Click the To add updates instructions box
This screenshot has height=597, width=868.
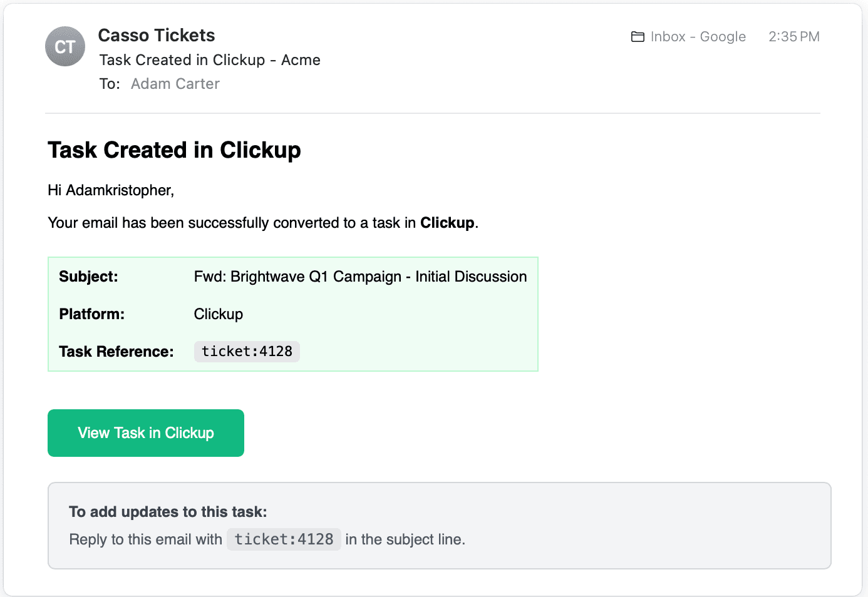(x=438, y=525)
